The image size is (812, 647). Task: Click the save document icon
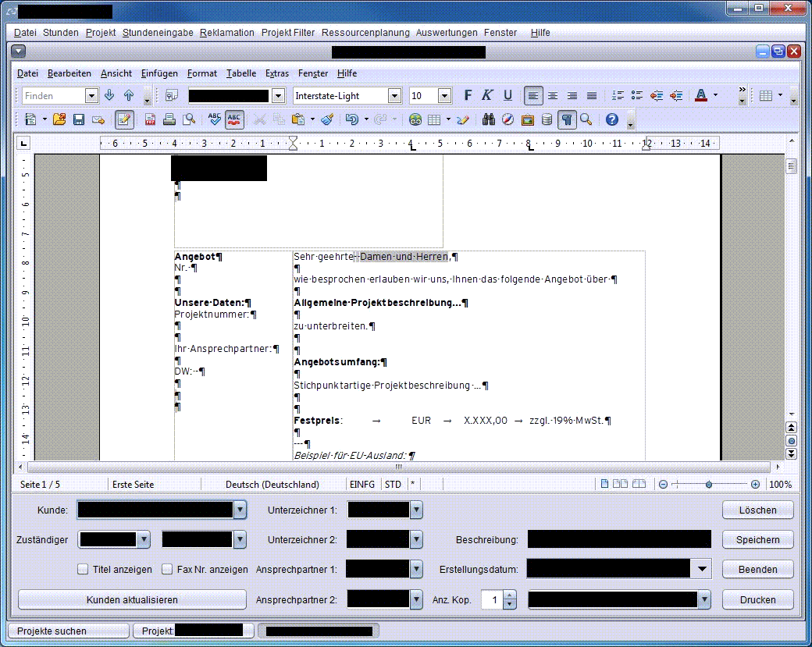(79, 119)
